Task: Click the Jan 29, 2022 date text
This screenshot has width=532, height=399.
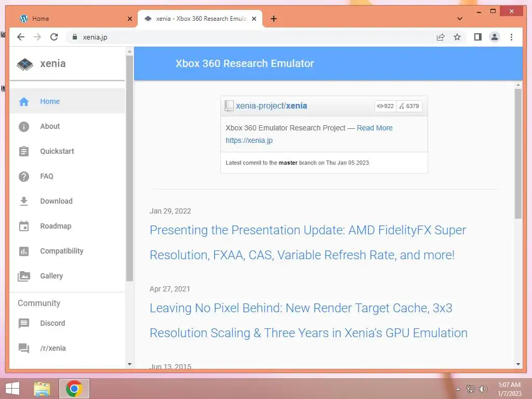Action: pyautogui.click(x=170, y=211)
